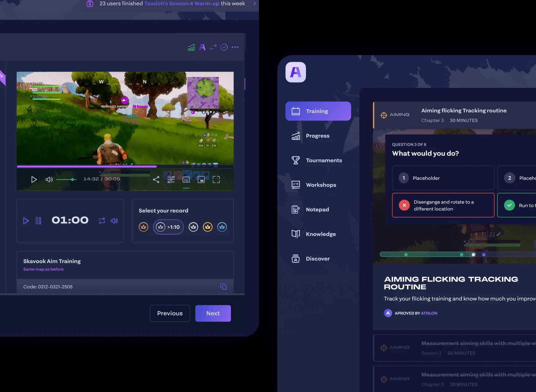Play the Fortnite video

click(x=34, y=179)
